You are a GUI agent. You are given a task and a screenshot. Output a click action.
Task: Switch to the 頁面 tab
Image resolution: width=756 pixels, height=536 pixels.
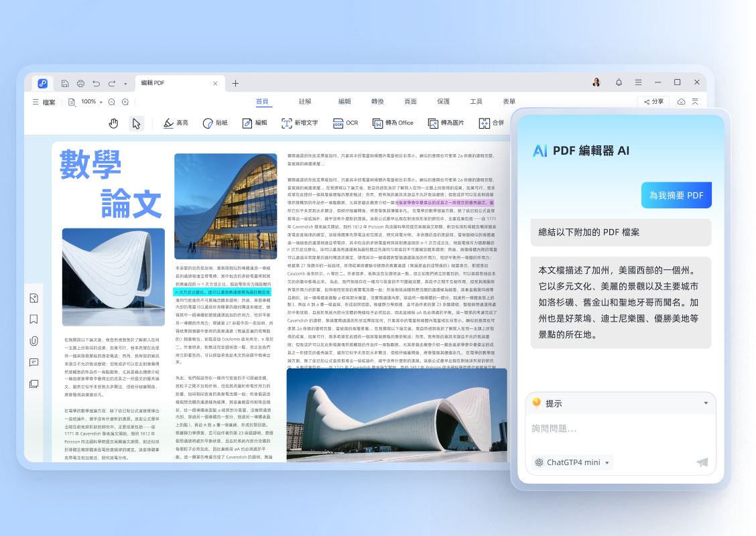click(410, 101)
